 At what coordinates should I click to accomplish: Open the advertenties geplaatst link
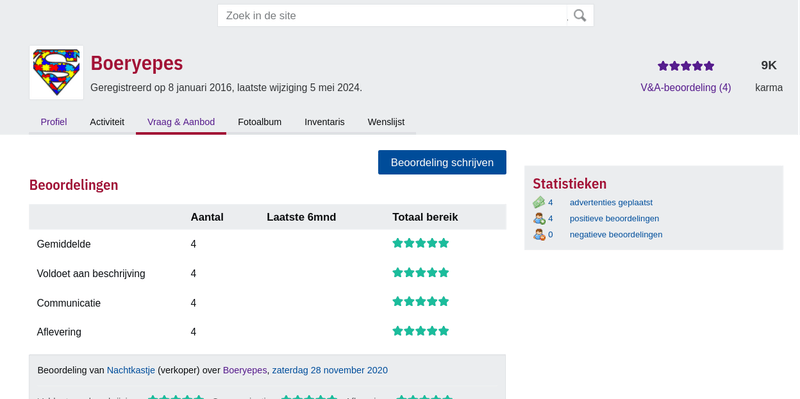(611, 203)
